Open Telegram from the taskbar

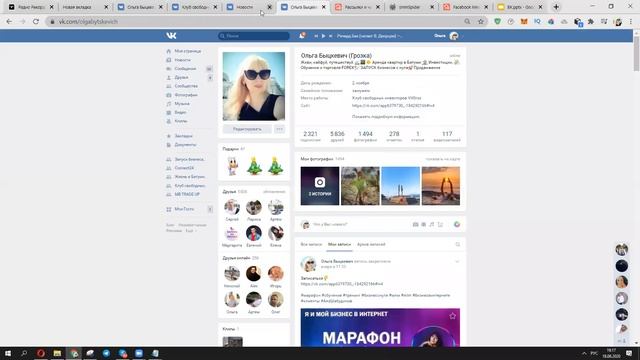pos(106,353)
